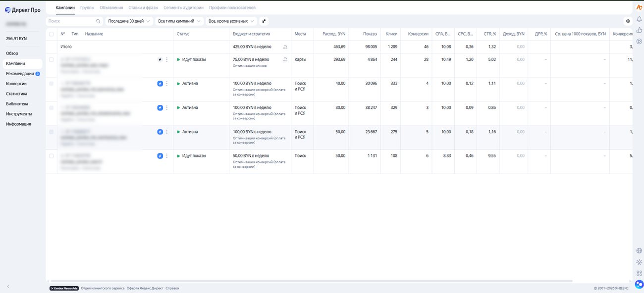644x293 pixels.
Task: Follow the Оферта Яндекс Директ link
Action: tap(145, 288)
